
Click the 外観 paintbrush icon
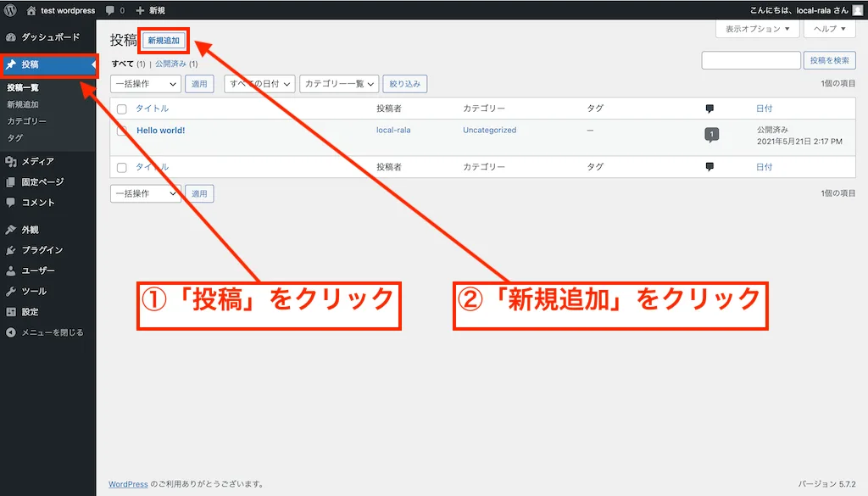tap(10, 229)
